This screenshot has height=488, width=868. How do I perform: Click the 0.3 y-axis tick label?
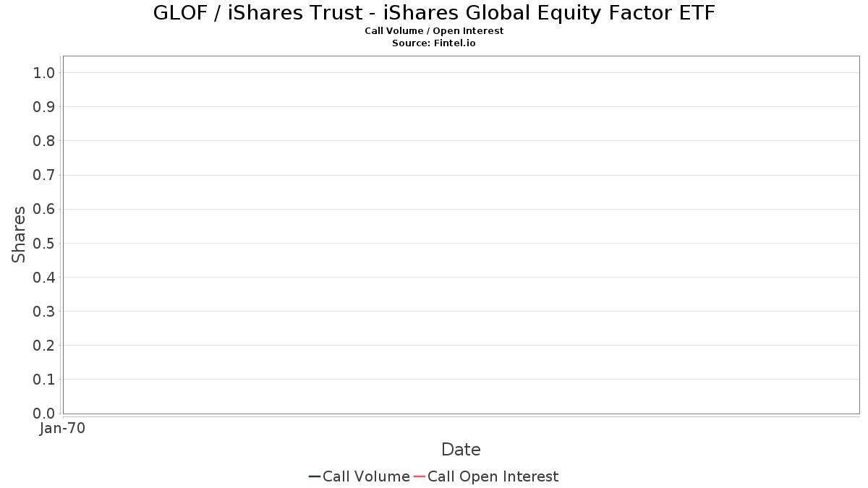pos(44,312)
